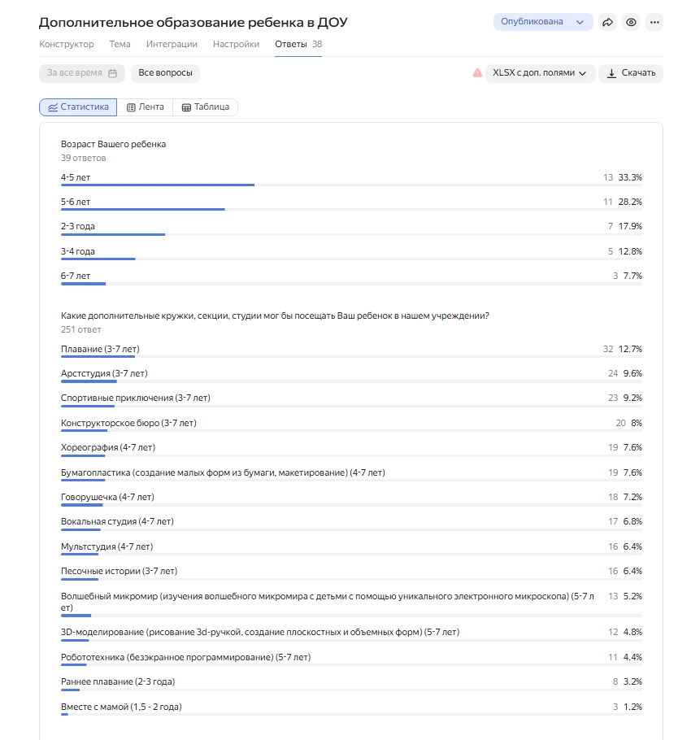Go to the Интеграции tab
The width and height of the screenshot is (700, 740).
pos(172,44)
